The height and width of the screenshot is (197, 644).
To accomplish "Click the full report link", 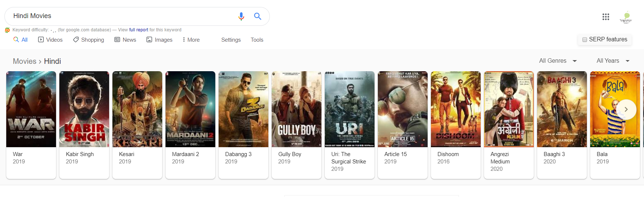I will click(139, 30).
